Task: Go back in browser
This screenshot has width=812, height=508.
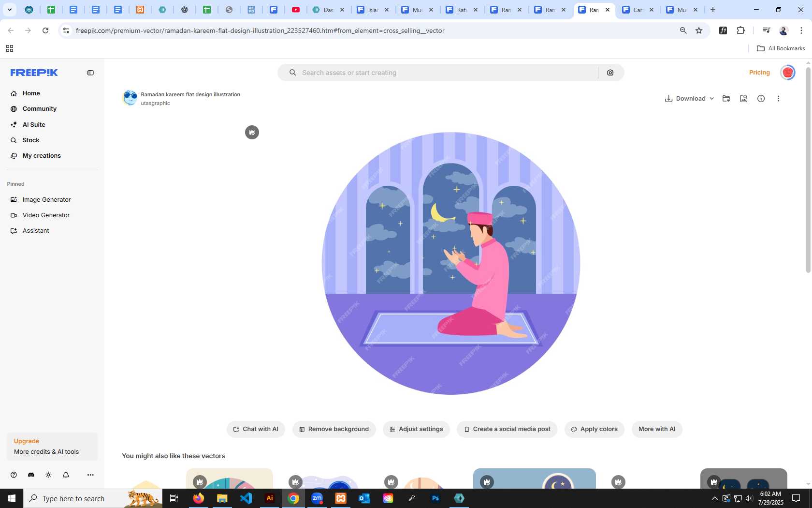Action: (x=11, y=30)
